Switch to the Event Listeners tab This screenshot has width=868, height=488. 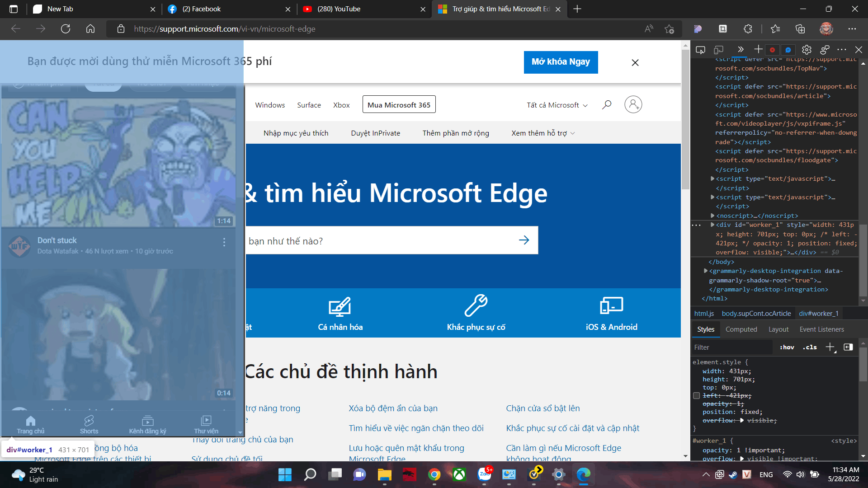(x=821, y=329)
